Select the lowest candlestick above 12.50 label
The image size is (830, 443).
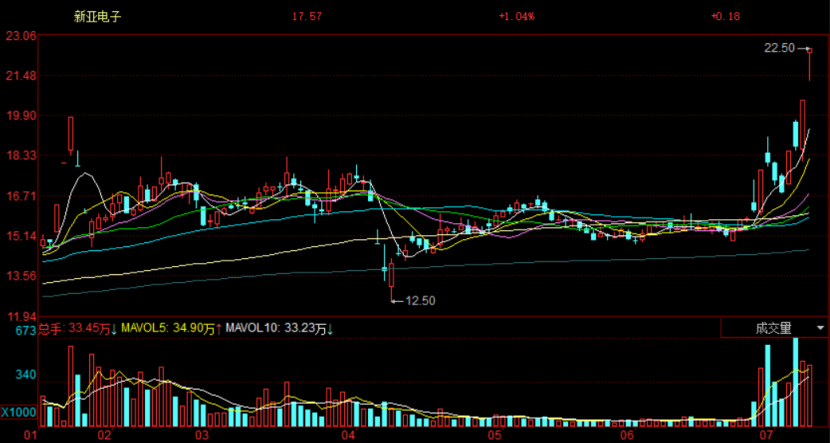[392, 281]
